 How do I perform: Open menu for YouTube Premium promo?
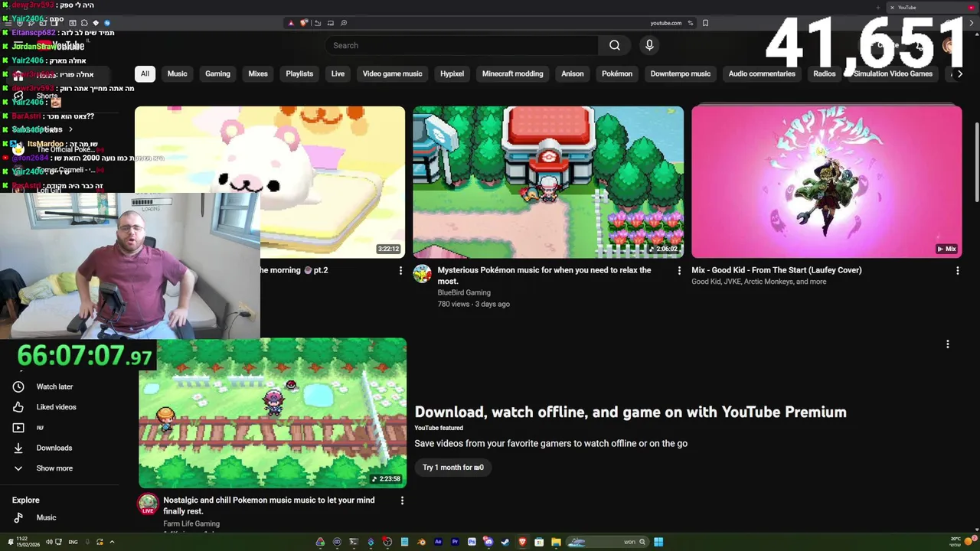click(x=948, y=344)
